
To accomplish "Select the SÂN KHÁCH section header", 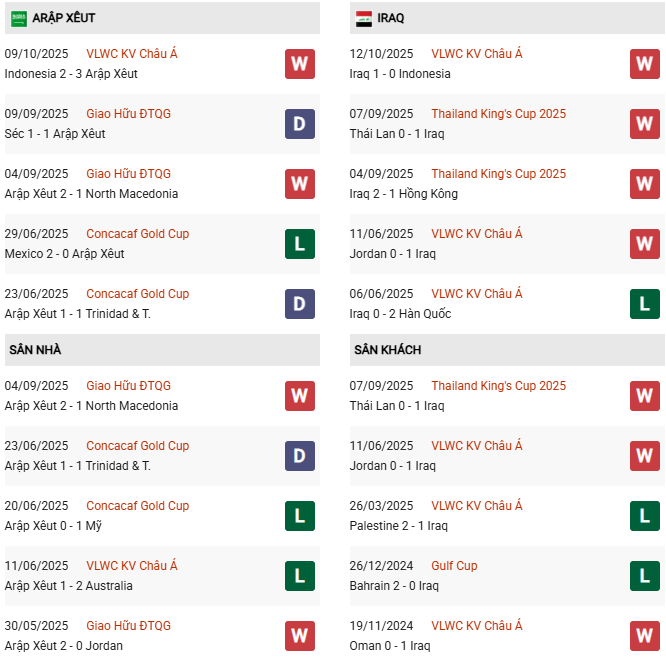I will click(x=387, y=350).
